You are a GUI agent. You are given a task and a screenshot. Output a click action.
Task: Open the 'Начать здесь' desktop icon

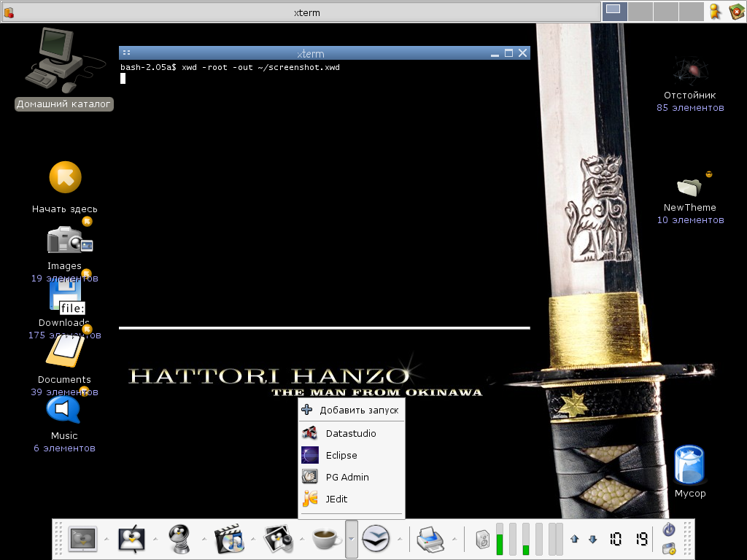click(x=65, y=178)
